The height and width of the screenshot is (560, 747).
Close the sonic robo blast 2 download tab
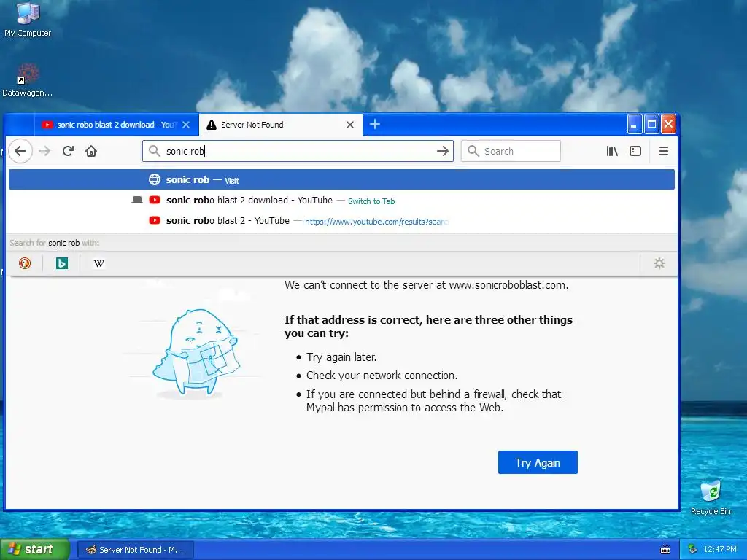186,125
